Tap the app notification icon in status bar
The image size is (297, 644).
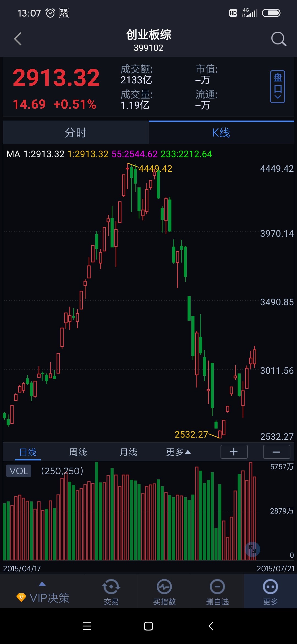64,13
